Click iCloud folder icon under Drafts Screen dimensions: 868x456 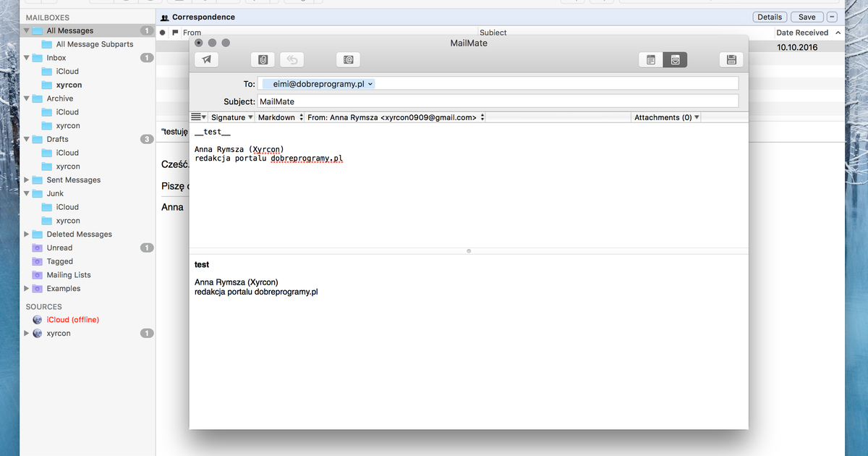pos(47,153)
